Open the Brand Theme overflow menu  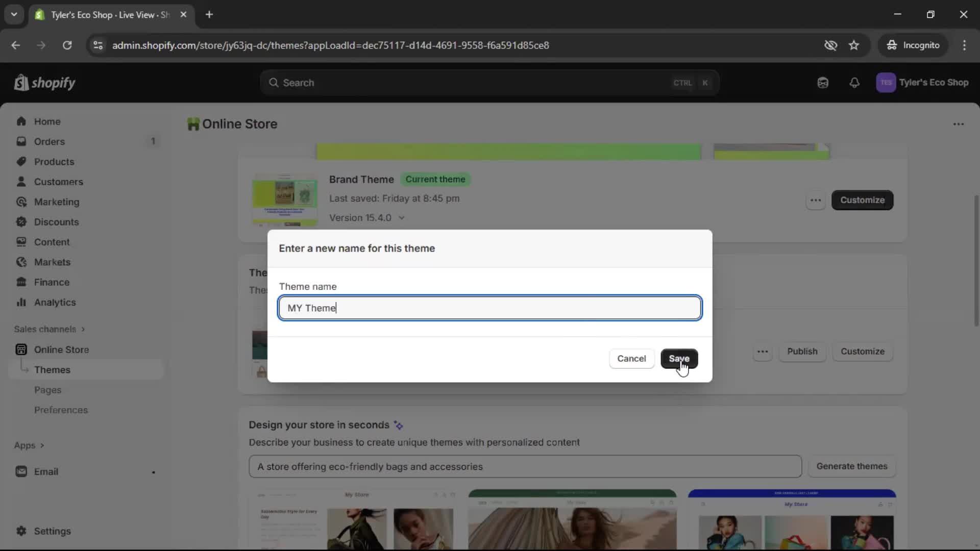tap(815, 200)
